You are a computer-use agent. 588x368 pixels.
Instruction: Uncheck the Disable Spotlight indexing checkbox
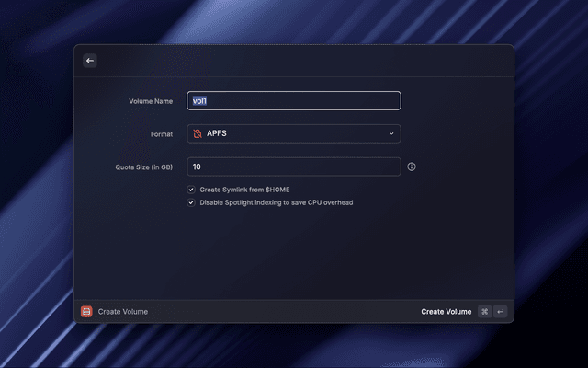[x=191, y=202]
